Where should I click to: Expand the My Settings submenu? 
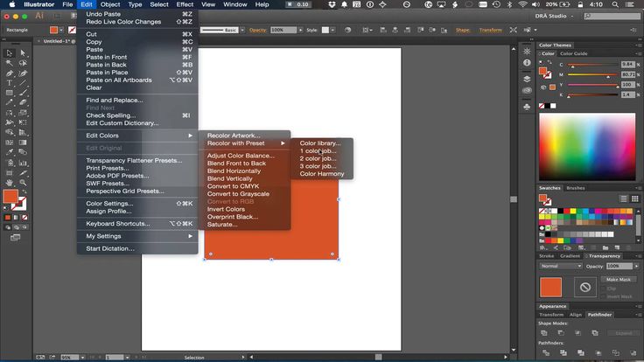click(137, 236)
